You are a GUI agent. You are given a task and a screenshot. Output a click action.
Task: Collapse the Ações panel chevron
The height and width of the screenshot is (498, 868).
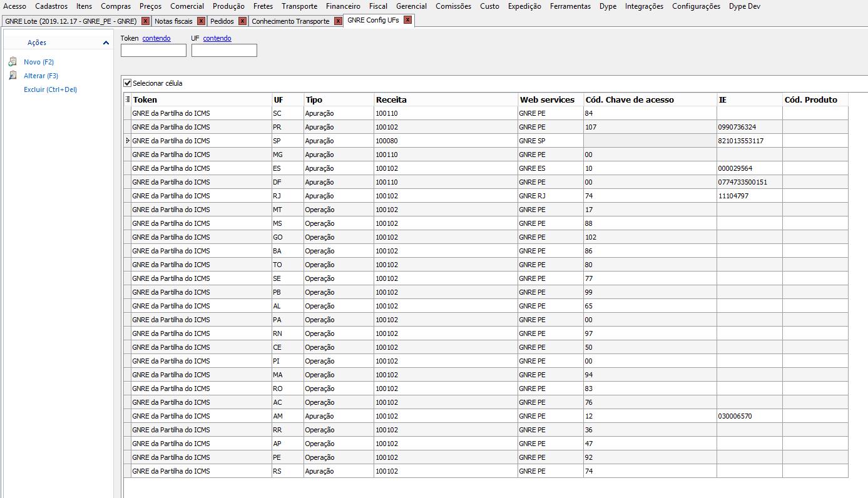click(x=106, y=43)
